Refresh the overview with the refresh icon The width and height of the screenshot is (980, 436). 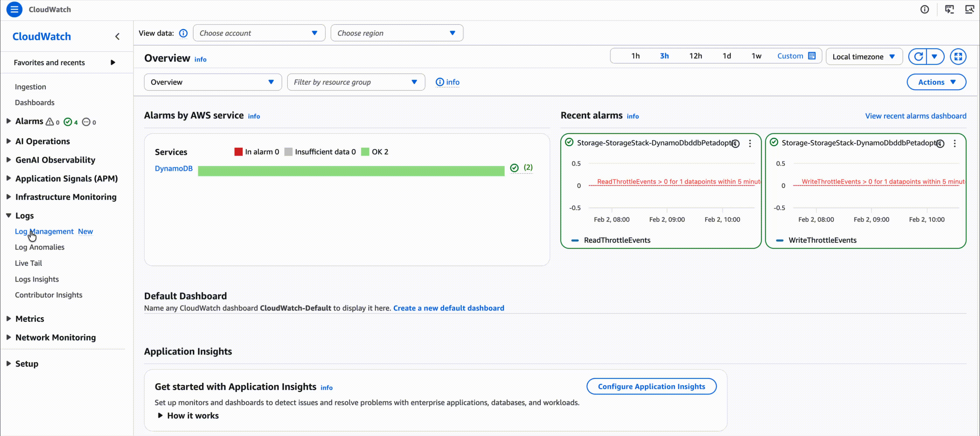[918, 57]
